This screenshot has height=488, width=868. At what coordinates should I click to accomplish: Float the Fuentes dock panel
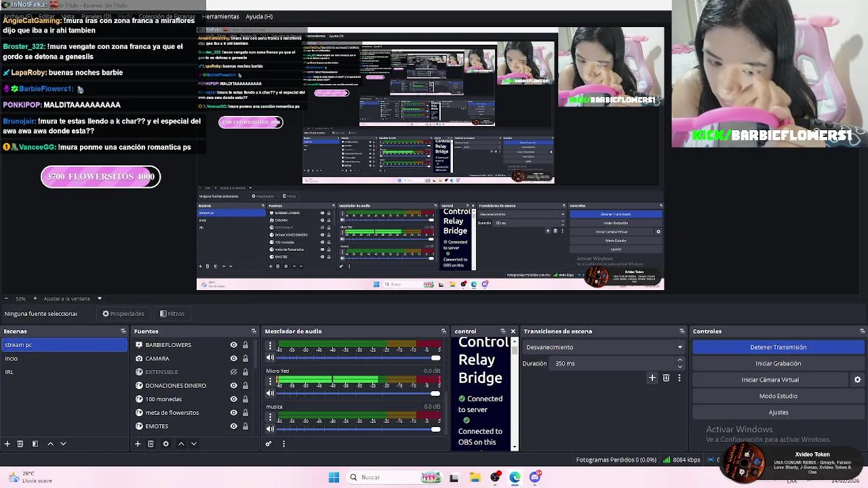pos(254,331)
